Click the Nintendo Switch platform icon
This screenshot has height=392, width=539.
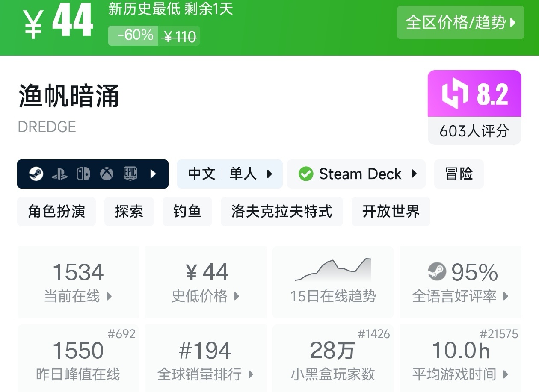(83, 174)
